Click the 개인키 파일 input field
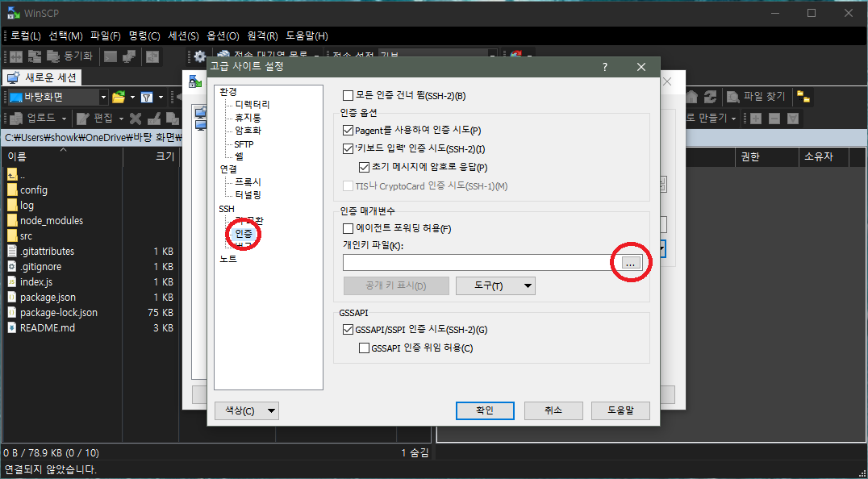868x479 pixels. [480, 263]
